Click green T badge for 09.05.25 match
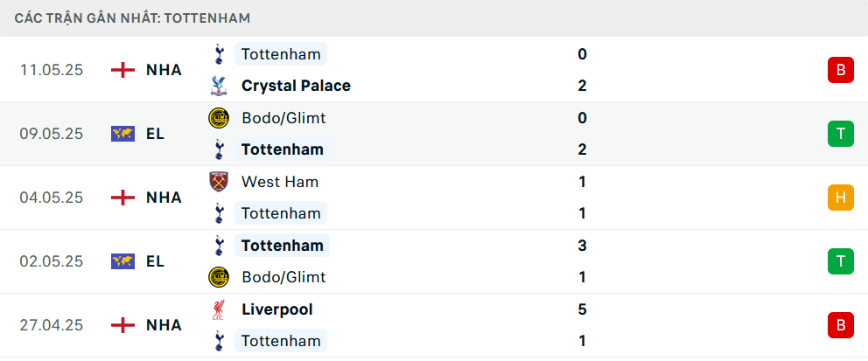The image size is (868, 361). [x=840, y=134]
